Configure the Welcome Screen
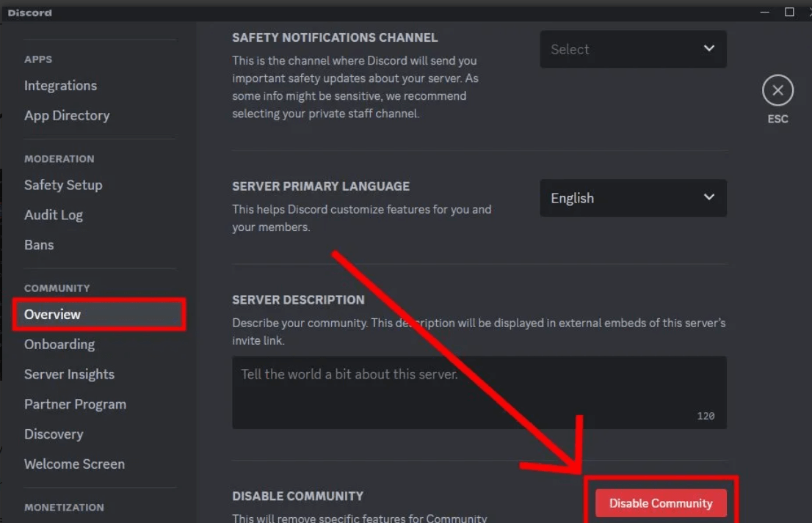812x523 pixels. (75, 464)
